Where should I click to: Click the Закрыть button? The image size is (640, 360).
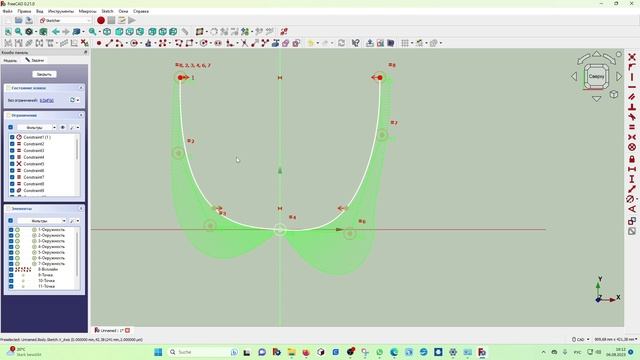click(x=44, y=74)
